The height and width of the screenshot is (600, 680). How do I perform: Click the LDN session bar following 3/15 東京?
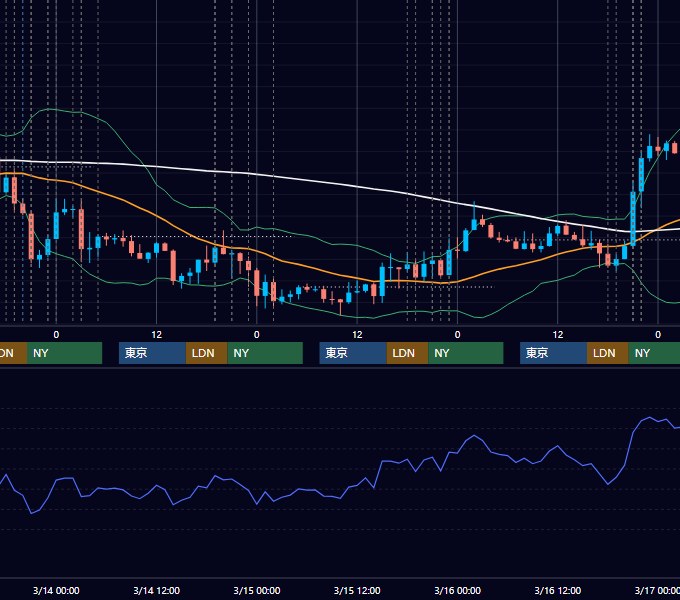407,353
